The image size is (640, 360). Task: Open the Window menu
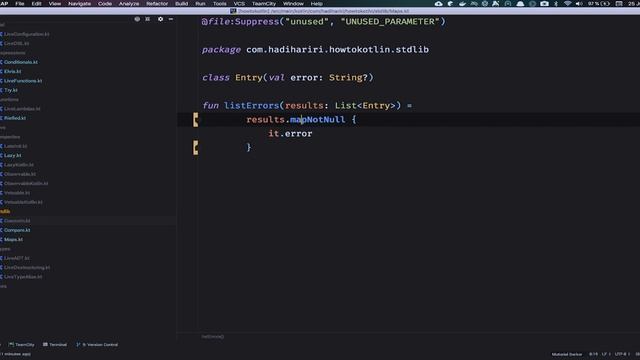click(x=293, y=4)
